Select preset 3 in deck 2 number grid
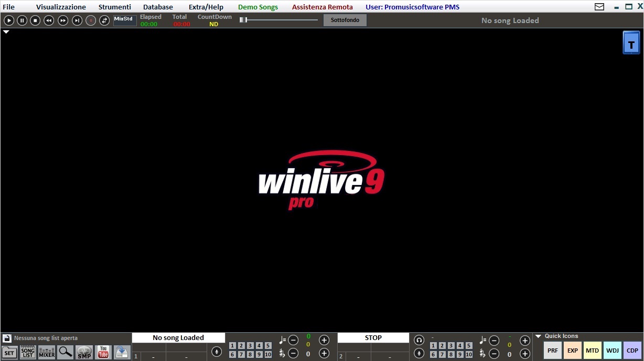Viewport: 644px width, 361px height. 451,346
